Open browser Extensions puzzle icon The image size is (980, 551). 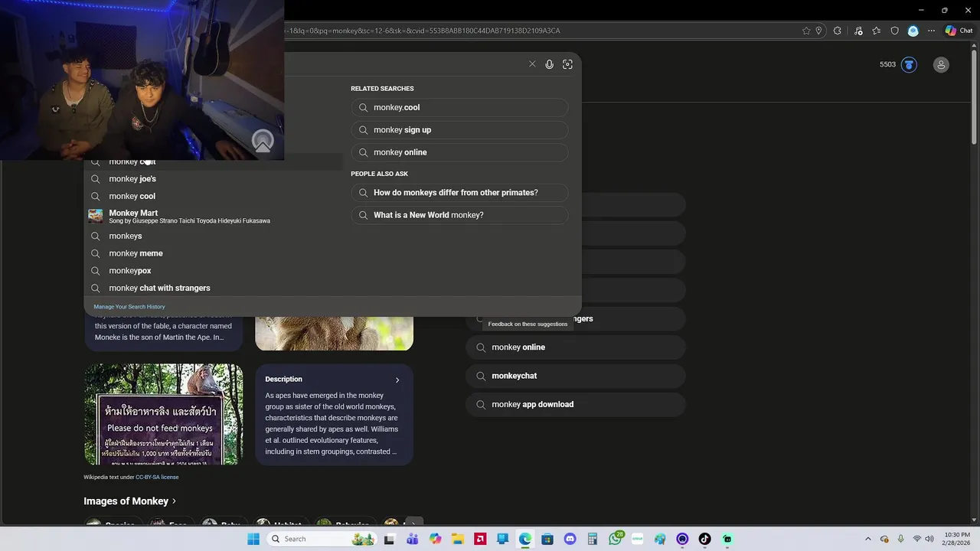[x=837, y=31]
